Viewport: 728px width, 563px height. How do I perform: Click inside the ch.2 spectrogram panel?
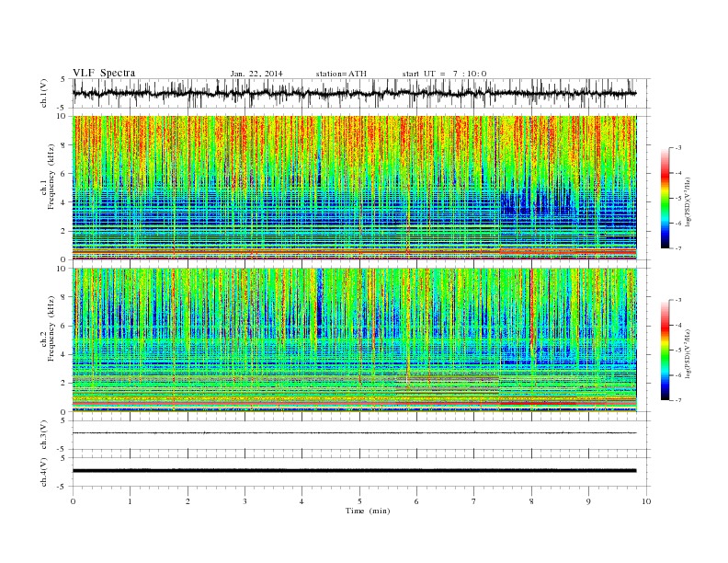354,339
